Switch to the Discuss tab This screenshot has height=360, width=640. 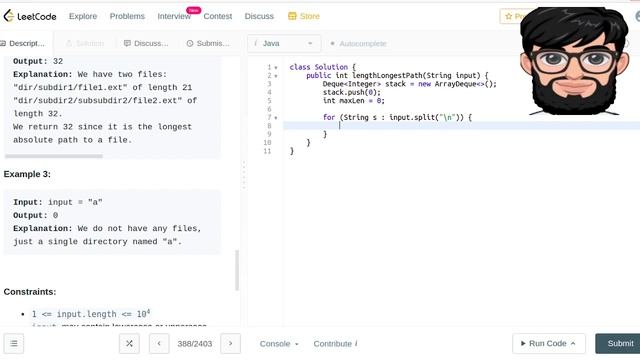click(x=146, y=43)
